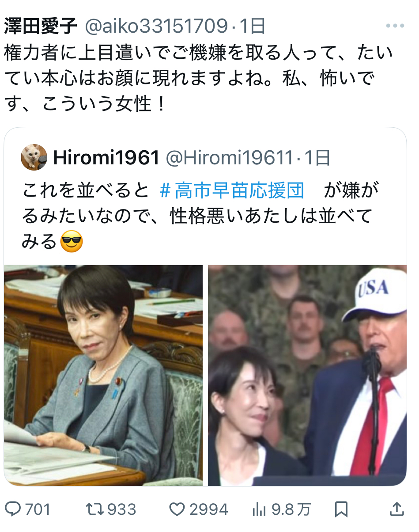419x532 pixels.
Task: Visit the @Hiromi19611 handle
Action: tap(229, 158)
